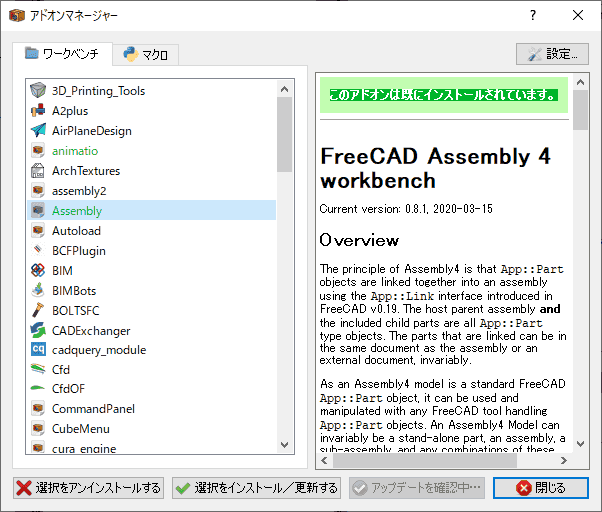Click the green already-installed notice banner
Screen dimensions: 602x512
[444, 95]
